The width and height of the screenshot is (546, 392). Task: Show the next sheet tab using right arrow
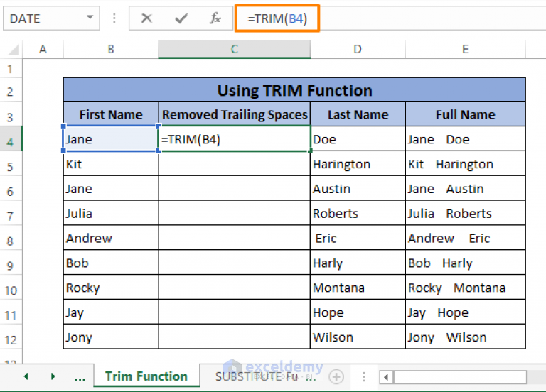tap(53, 376)
